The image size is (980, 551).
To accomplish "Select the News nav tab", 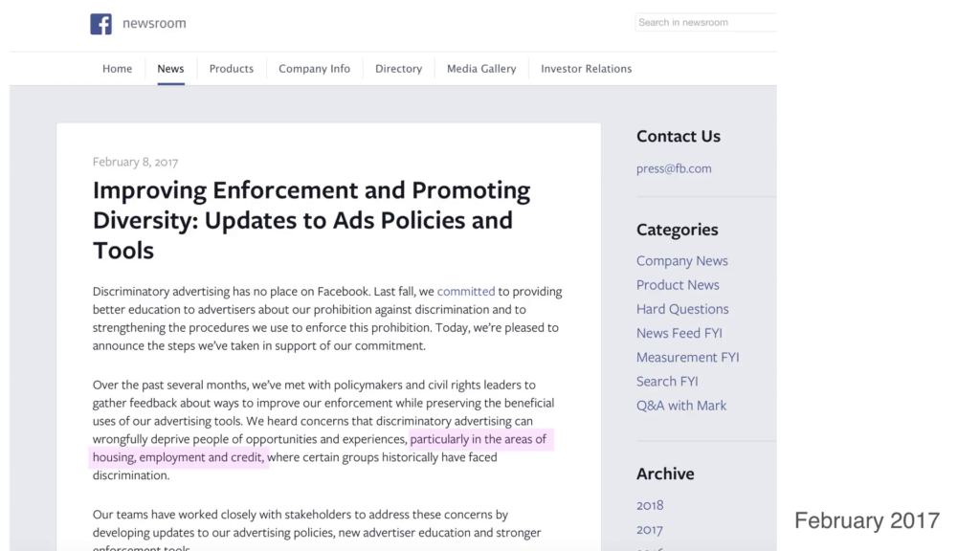I will tap(170, 69).
